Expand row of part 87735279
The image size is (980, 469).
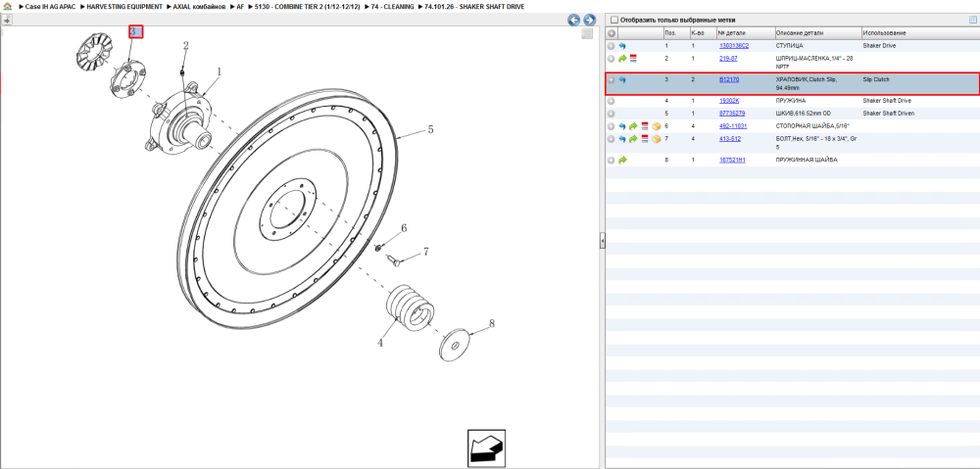[x=612, y=114]
